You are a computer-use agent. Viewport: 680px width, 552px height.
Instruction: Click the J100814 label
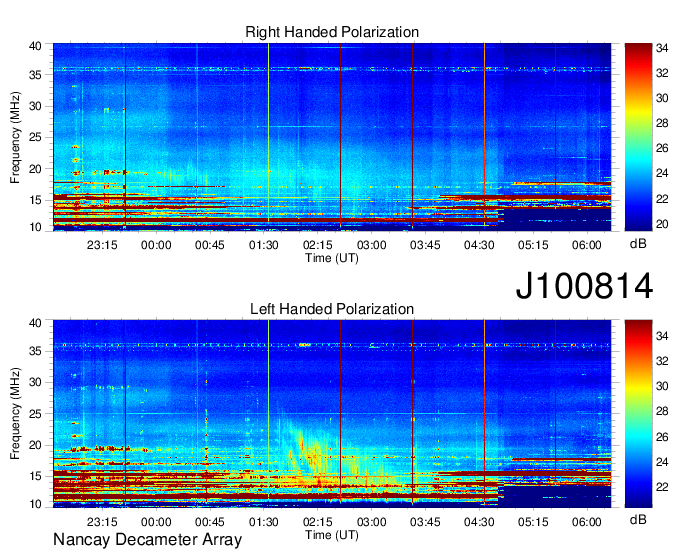[x=584, y=286]
